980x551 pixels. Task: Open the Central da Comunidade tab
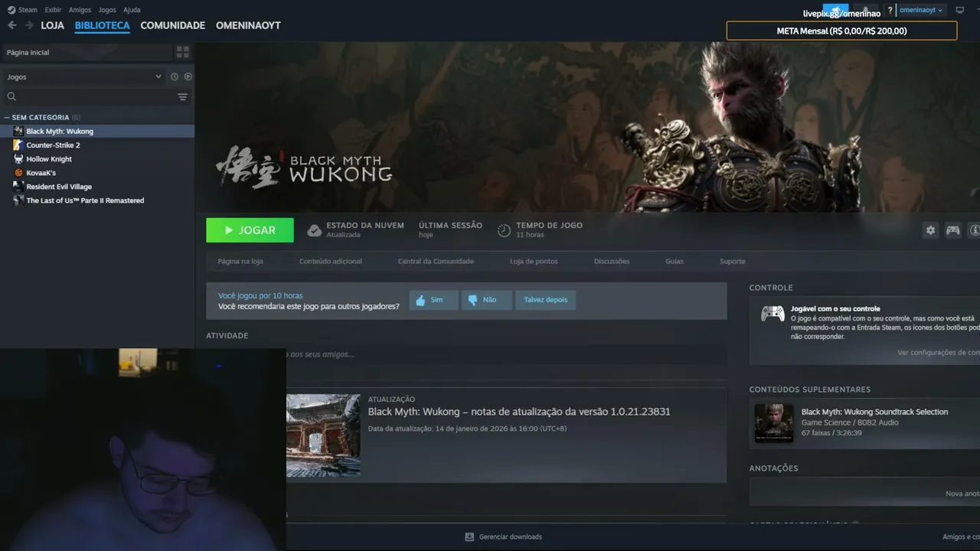(x=436, y=261)
